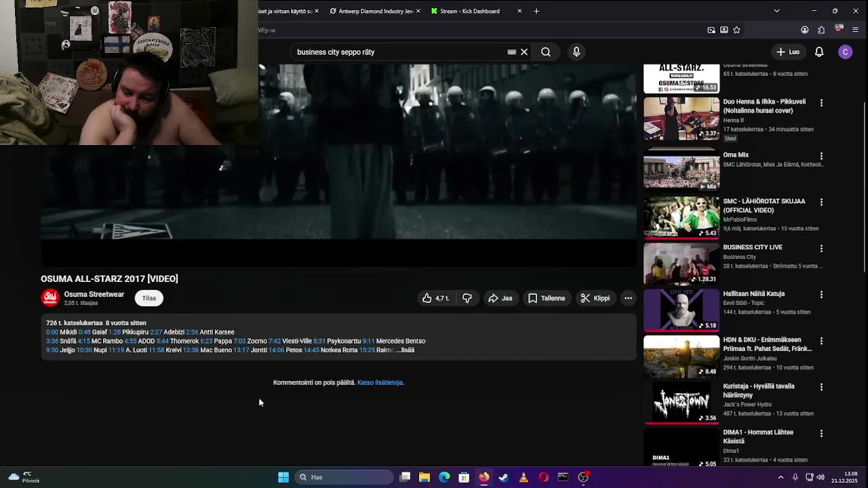868x488 pixels.
Task: Open options for Hallitaan Näitä Katuja
Action: (x=821, y=295)
